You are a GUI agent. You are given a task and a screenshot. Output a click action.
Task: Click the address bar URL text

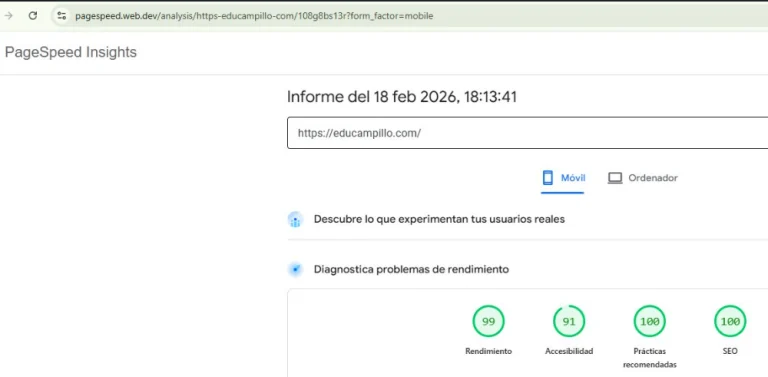(254, 16)
